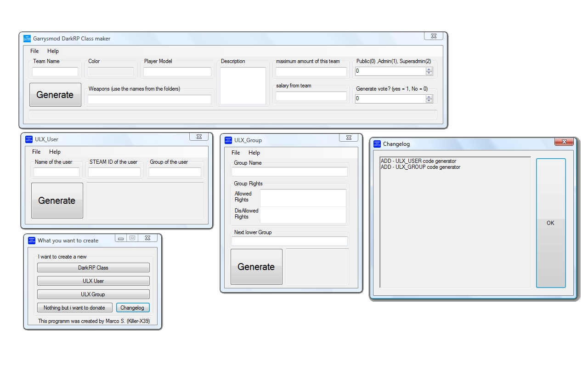The image size is (588, 368).
Task: Confirm the Changelog with OK
Action: pyautogui.click(x=550, y=223)
